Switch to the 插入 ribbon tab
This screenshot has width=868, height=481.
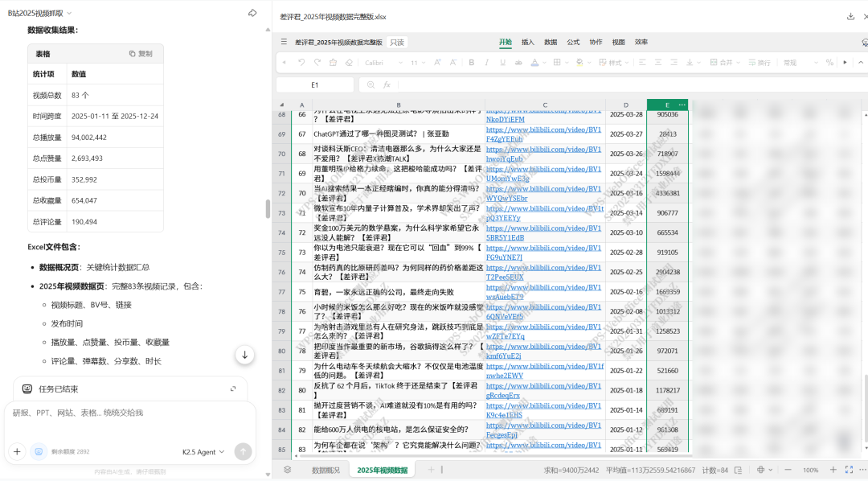click(527, 42)
